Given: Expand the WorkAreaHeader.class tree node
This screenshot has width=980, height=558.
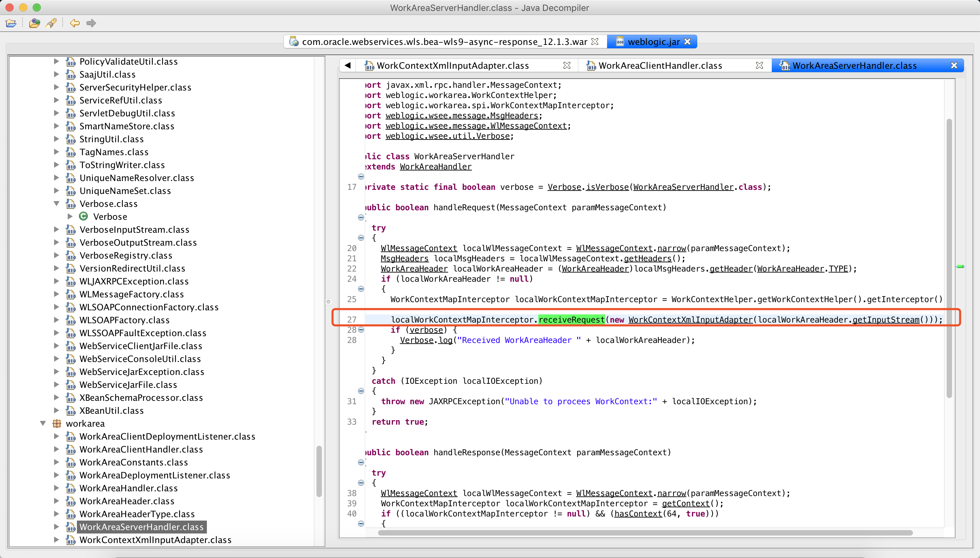Looking at the screenshot, I should [56, 501].
